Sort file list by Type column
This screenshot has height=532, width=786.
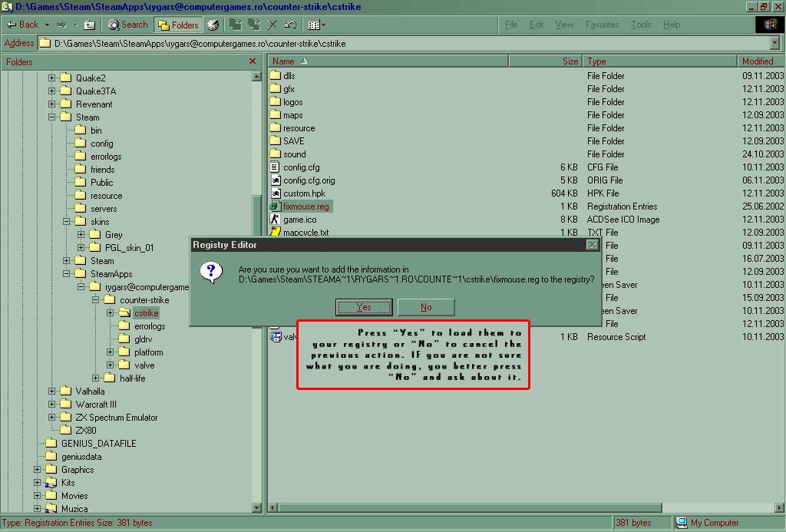coord(659,61)
